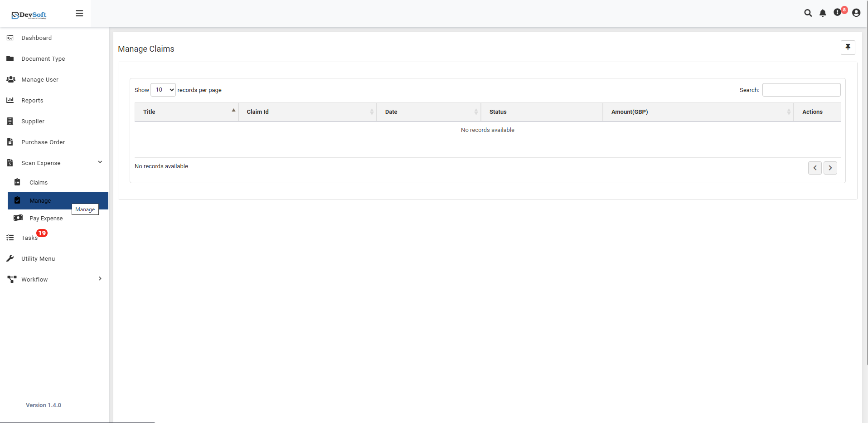Open the alerts icon with red badge

(838, 13)
